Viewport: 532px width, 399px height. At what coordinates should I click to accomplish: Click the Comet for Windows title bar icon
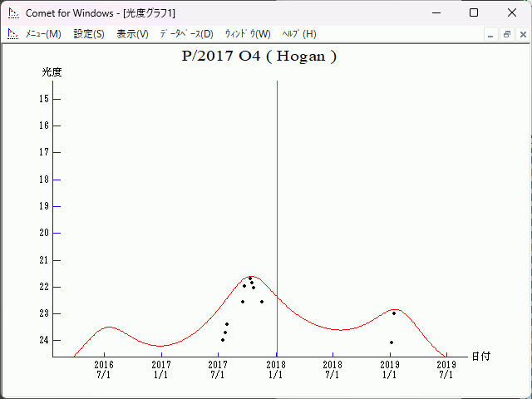tap(12, 12)
